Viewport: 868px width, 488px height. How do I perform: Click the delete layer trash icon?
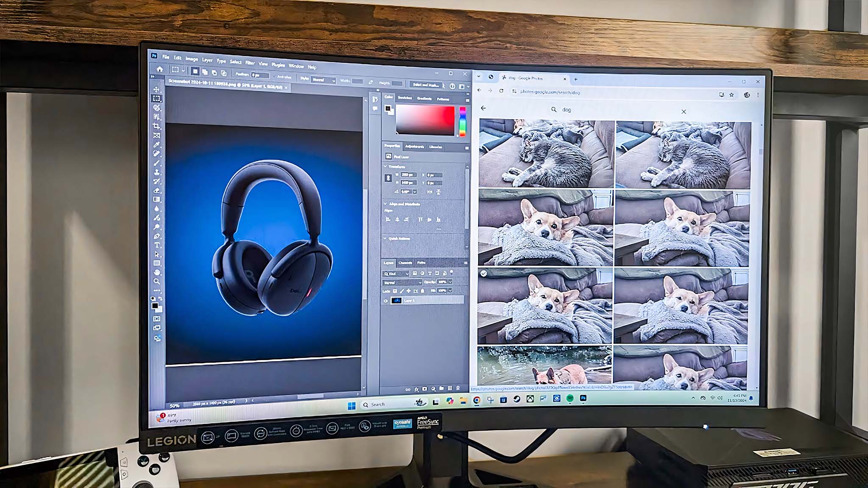pyautogui.click(x=458, y=388)
